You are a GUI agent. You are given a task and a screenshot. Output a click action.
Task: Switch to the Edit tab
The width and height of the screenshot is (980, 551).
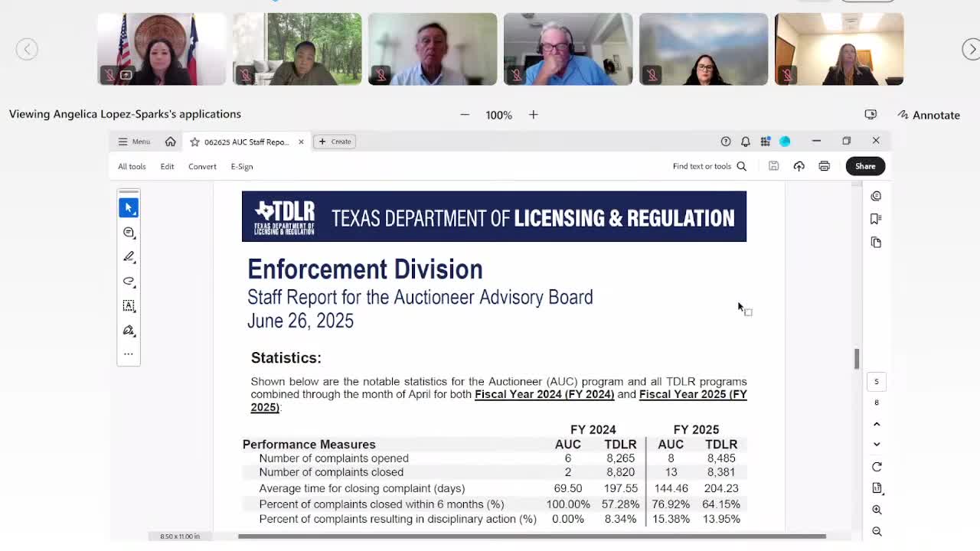(167, 166)
